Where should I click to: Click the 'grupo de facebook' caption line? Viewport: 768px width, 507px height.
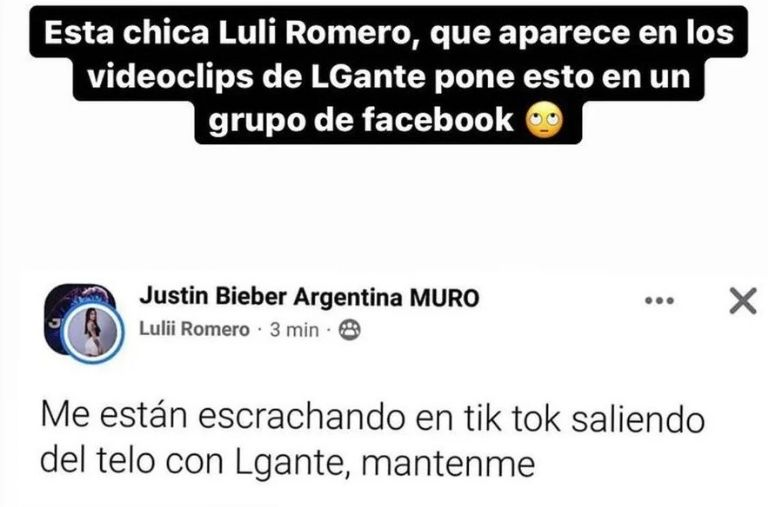pos(361,121)
